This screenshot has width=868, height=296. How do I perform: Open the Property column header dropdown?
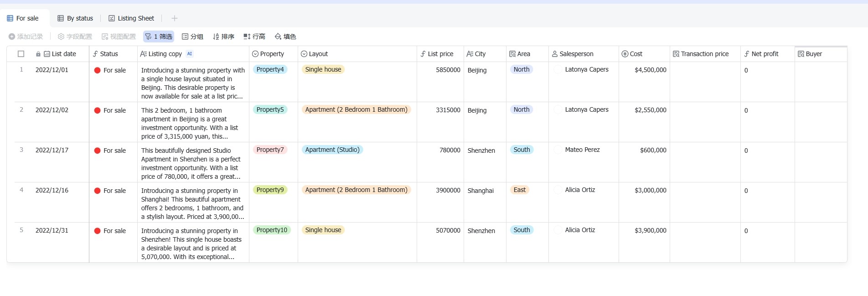[x=272, y=54]
